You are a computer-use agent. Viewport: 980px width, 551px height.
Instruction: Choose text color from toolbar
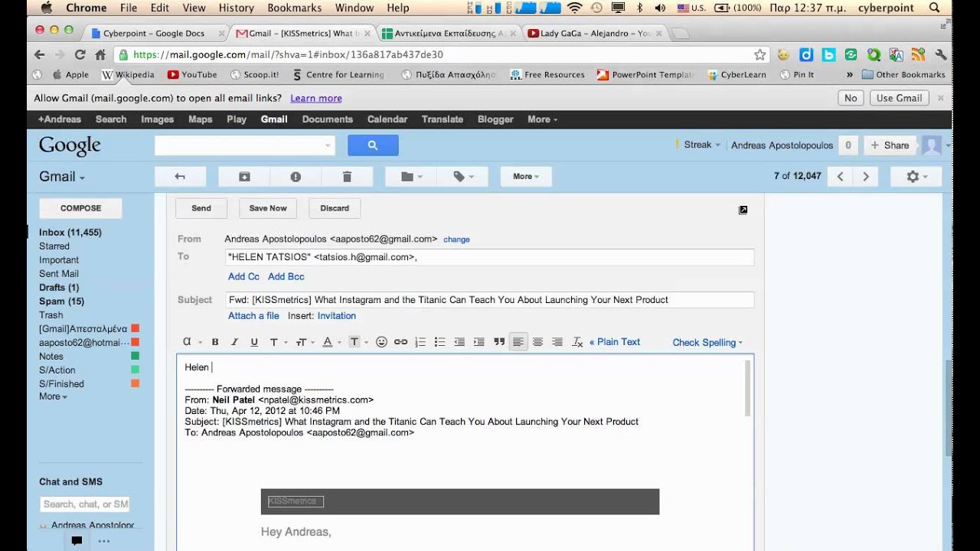point(331,342)
